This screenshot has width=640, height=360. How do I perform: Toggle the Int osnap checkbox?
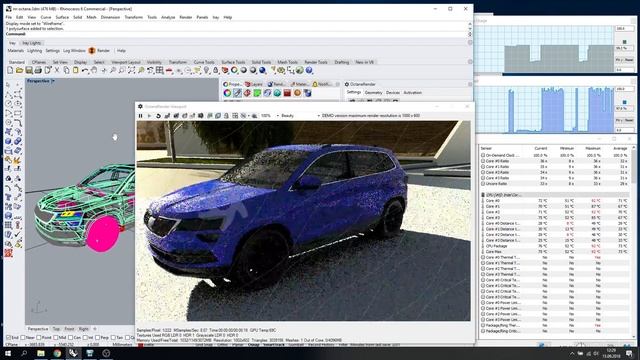85,338
